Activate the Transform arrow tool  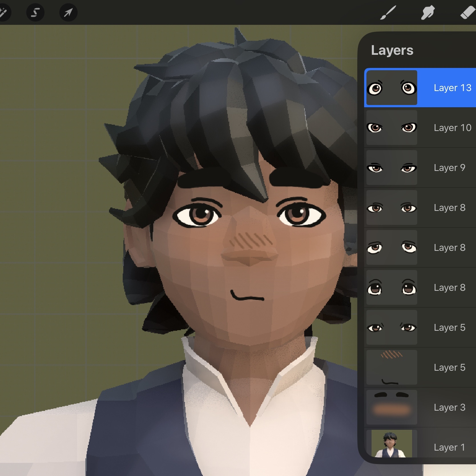[68, 13]
